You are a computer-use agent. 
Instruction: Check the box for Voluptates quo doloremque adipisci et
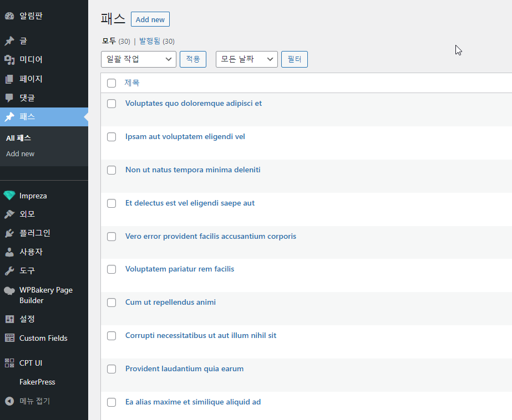pos(111,104)
